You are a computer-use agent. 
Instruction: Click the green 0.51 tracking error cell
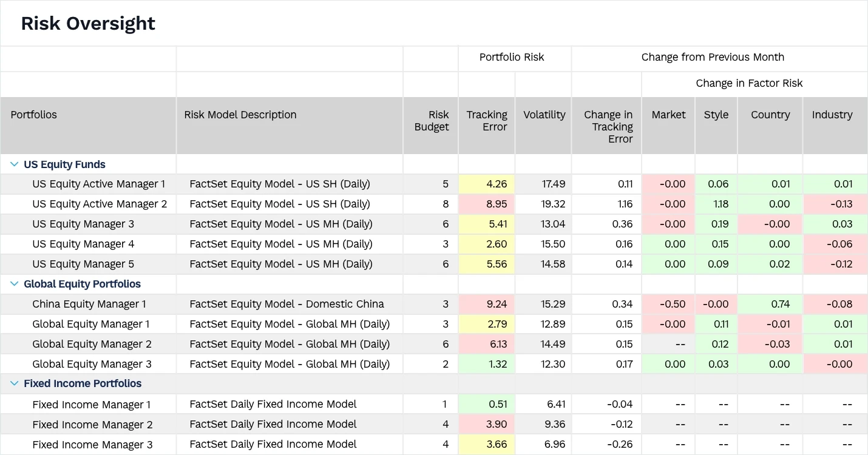(500, 404)
